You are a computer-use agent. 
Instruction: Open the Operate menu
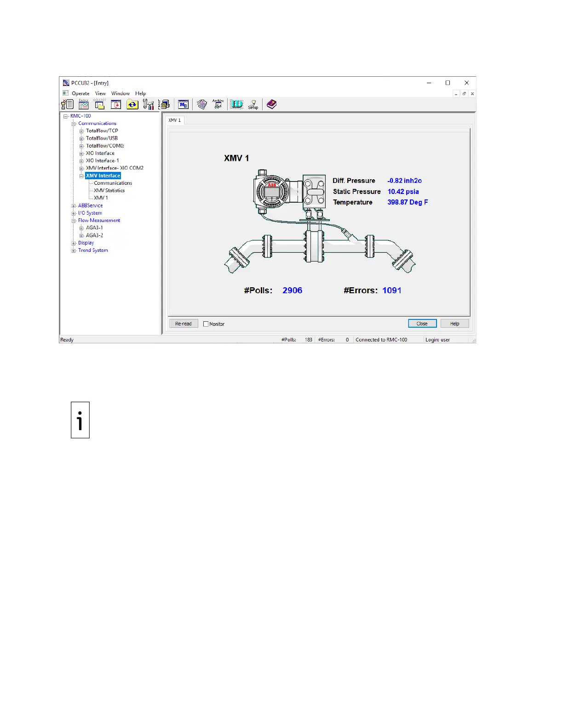pyautogui.click(x=80, y=93)
